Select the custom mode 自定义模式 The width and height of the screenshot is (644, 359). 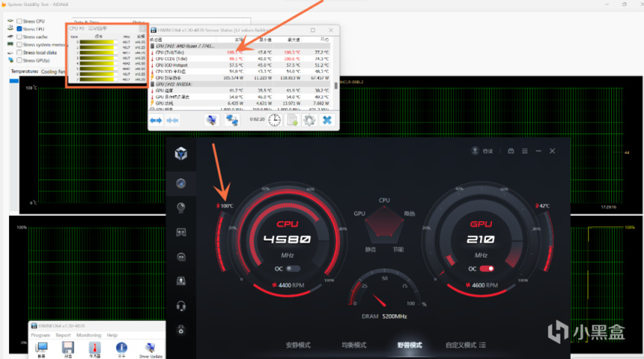pyautogui.click(x=461, y=345)
